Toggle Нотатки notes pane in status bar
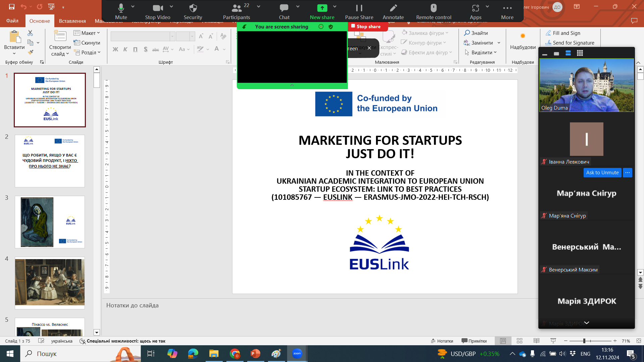Viewport: 644px width, 362px height. pos(442,341)
